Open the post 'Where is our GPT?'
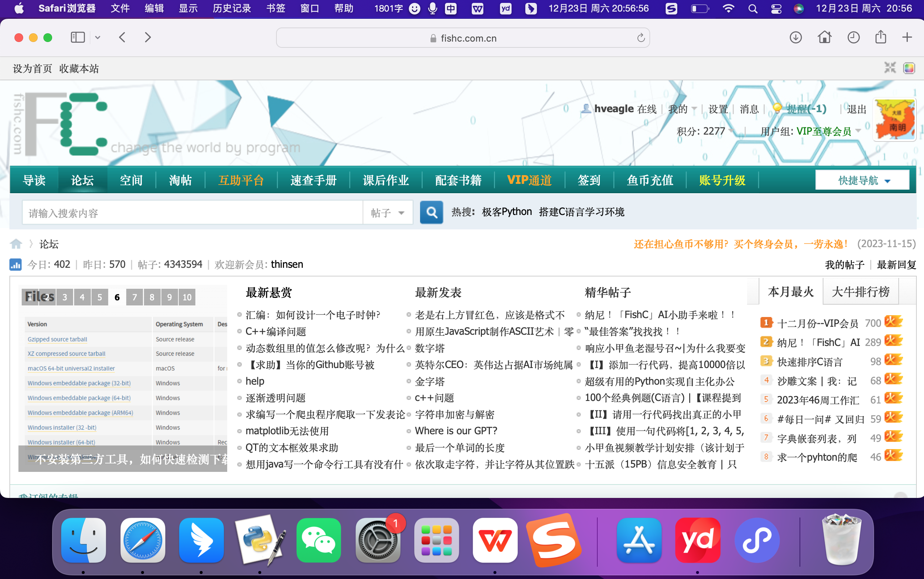This screenshot has height=579, width=924. point(456,431)
